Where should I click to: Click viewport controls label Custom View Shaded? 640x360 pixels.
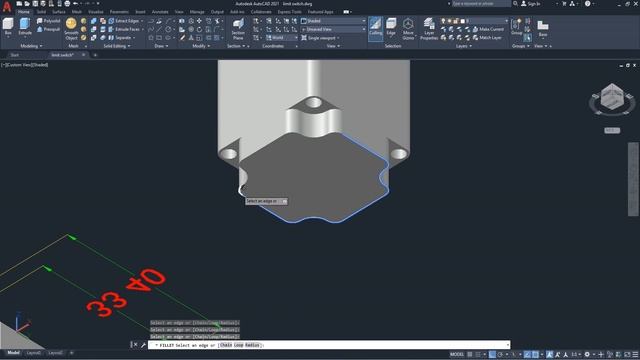pos(24,65)
